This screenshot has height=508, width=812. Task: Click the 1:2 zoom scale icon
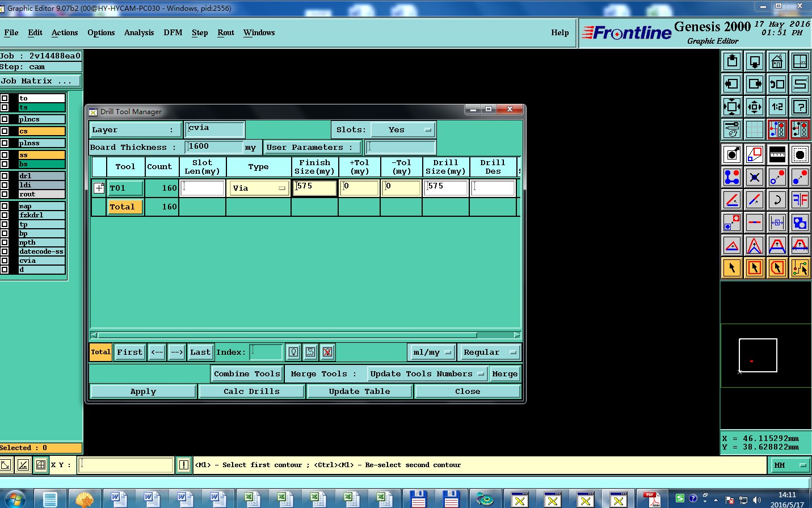pyautogui.click(x=777, y=107)
